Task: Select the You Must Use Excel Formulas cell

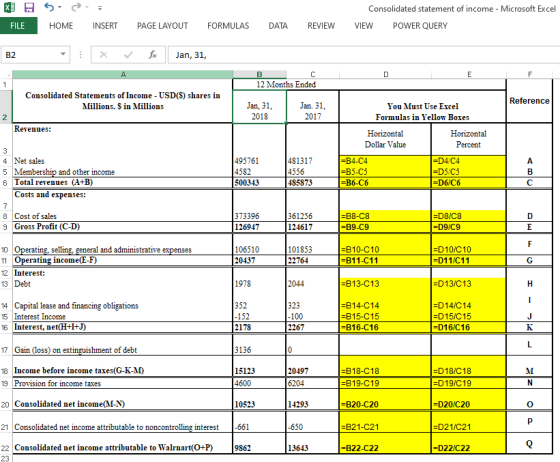Action: point(422,107)
